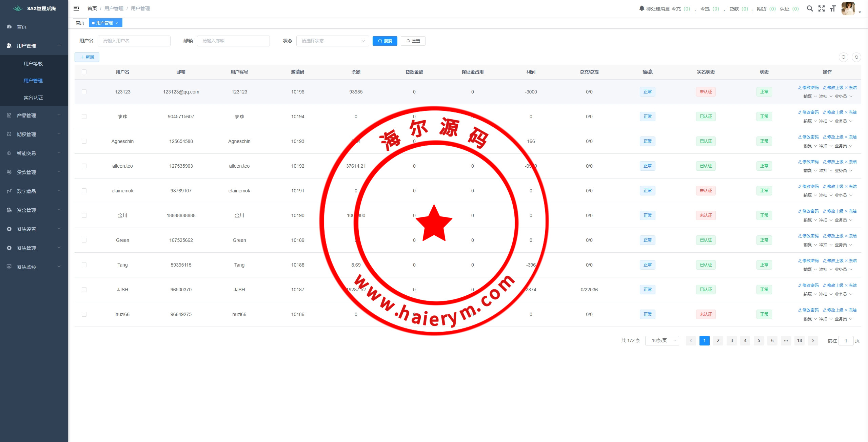Open user avatar menu in header
Image resolution: width=868 pixels, height=442 pixels.
[x=848, y=8]
